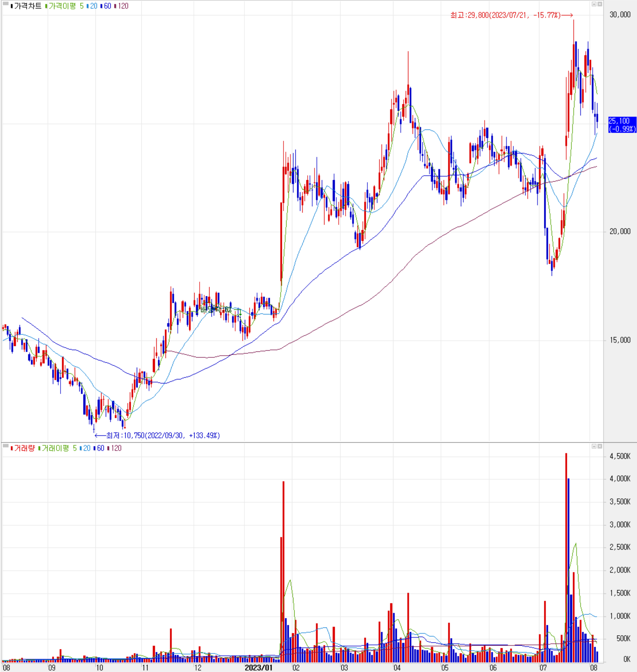The width and height of the screenshot is (637, 672).
Task: Click the 03 month label on date axis
Action: point(344,668)
